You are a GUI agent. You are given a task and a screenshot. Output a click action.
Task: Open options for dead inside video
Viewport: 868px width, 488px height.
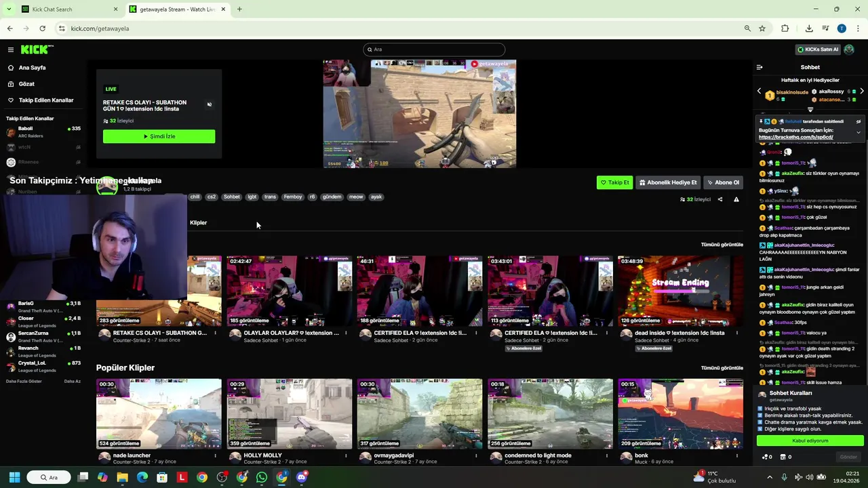coord(737,333)
